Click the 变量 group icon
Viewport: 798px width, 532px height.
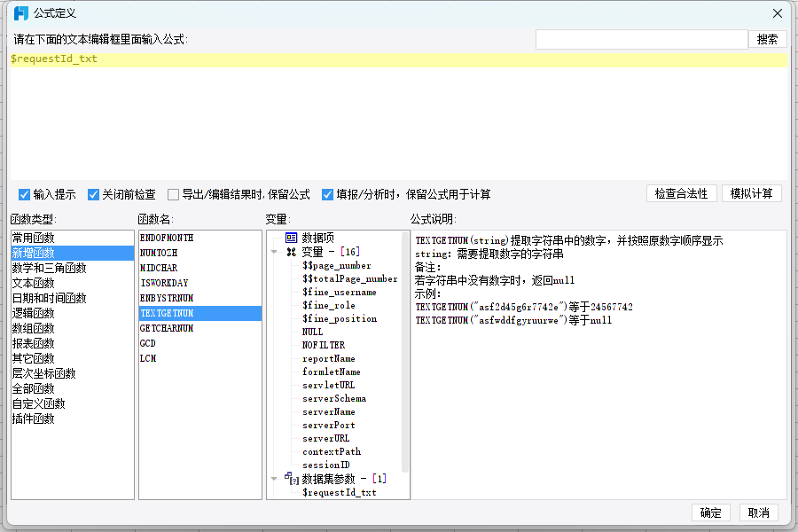[291, 252]
